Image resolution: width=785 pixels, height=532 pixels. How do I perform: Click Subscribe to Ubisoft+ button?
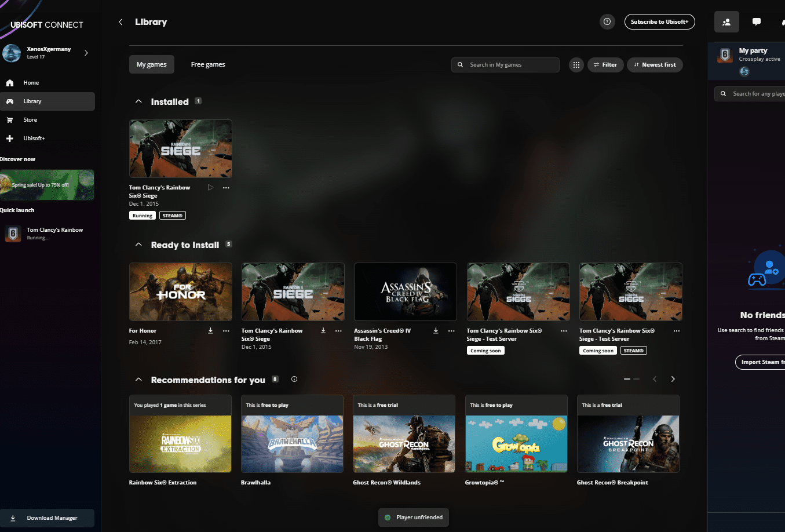pyautogui.click(x=659, y=22)
